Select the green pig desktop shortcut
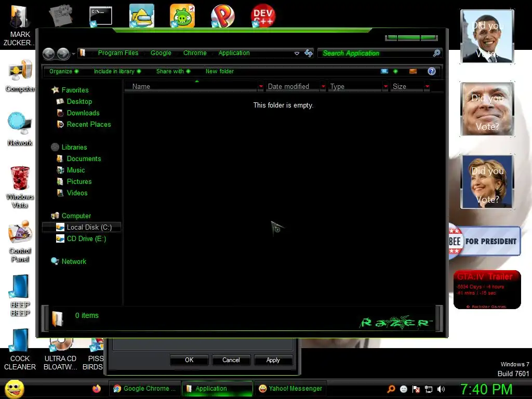 [182, 16]
